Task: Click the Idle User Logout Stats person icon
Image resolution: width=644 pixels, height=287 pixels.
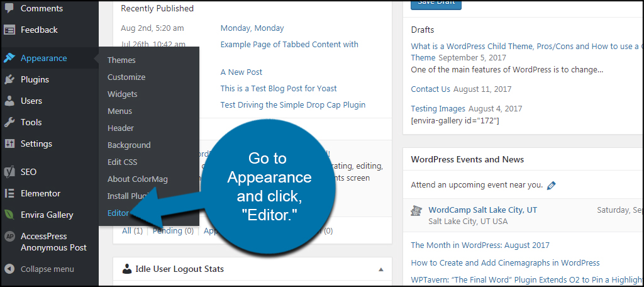Action: point(127,269)
